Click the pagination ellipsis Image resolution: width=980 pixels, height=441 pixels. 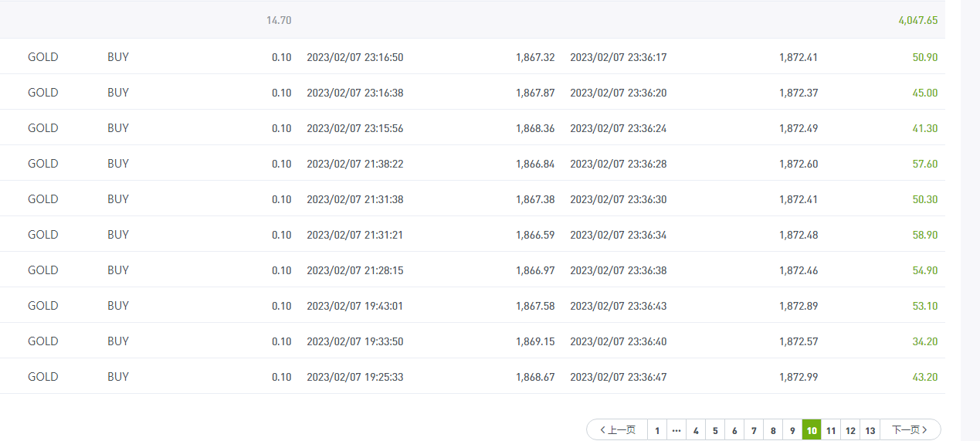coord(677,430)
